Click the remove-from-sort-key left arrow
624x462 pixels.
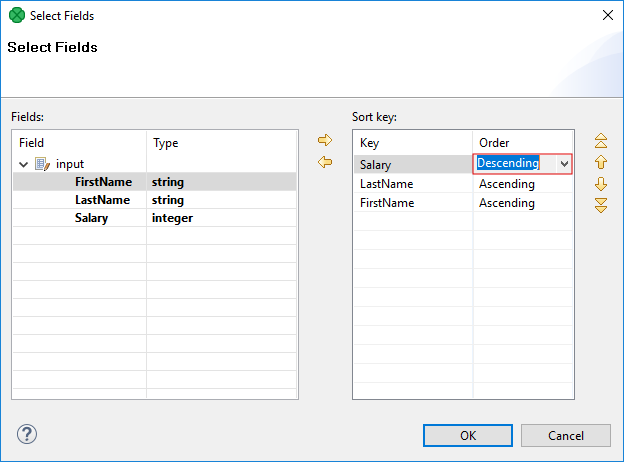click(324, 162)
